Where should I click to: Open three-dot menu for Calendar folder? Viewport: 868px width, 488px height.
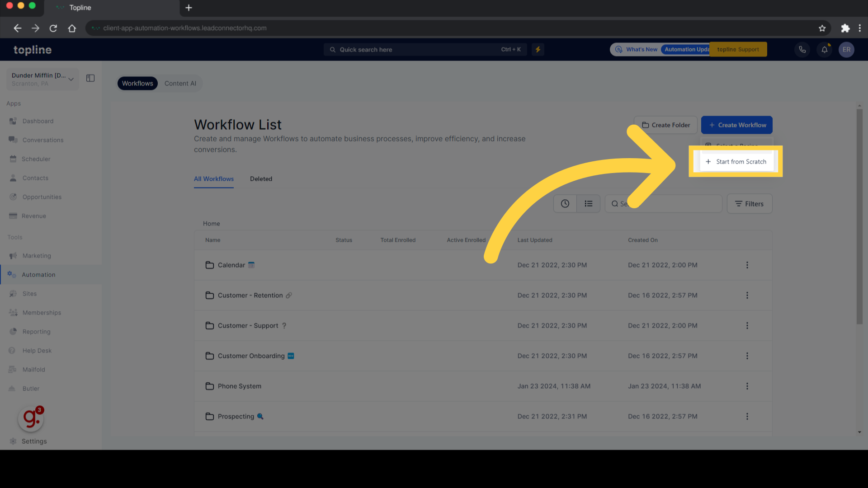(x=747, y=265)
